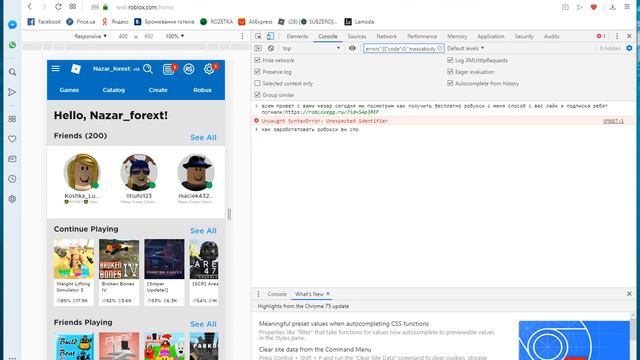Screen dimensions: 640x360
Task: Open Weight Lifting Simulator 3 thumbnail
Action: 73,259
